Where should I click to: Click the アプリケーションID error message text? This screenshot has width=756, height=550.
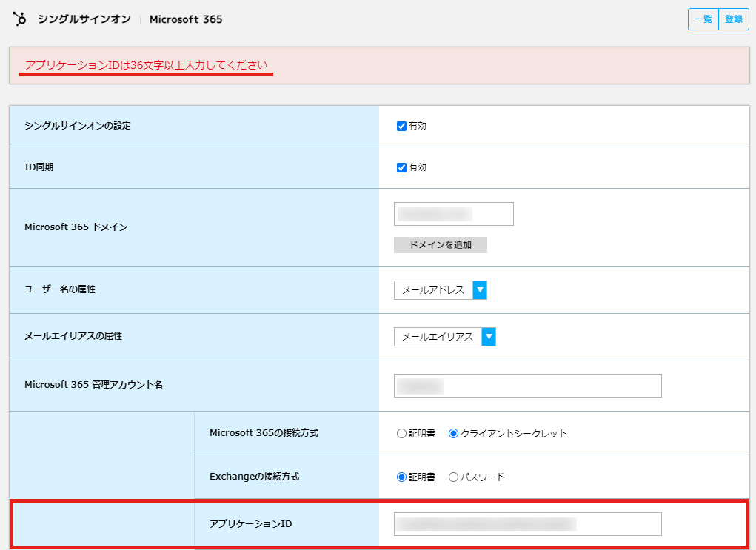(x=146, y=65)
